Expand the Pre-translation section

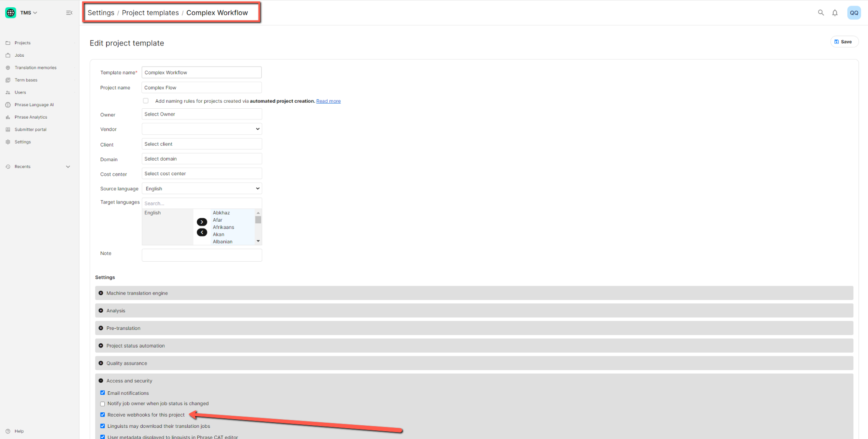[474, 328]
